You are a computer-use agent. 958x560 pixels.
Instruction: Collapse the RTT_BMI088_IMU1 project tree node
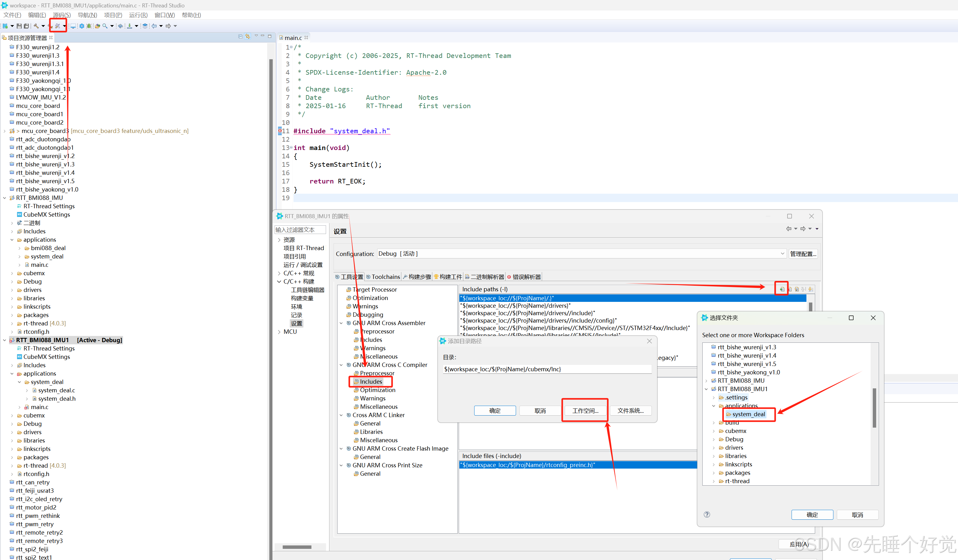tap(5, 340)
